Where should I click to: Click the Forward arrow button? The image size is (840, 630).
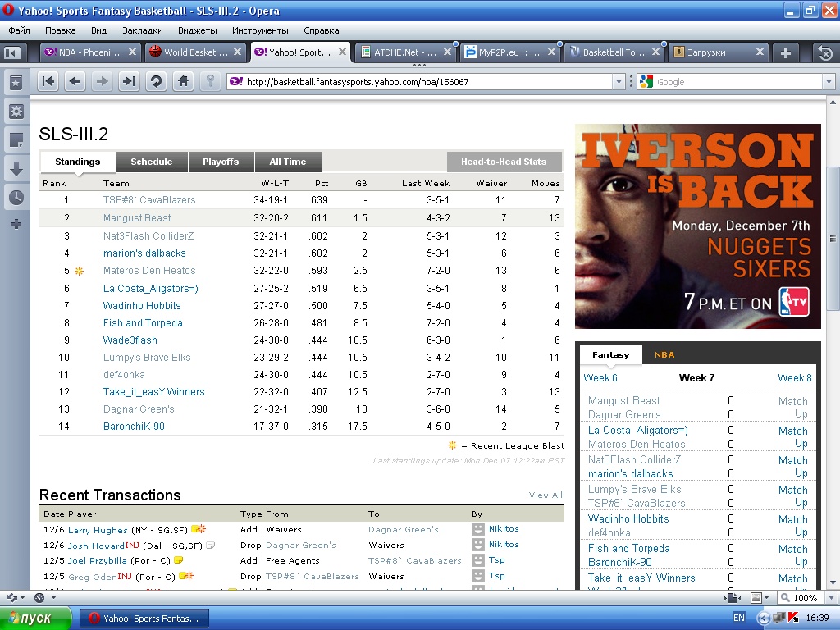click(101, 81)
